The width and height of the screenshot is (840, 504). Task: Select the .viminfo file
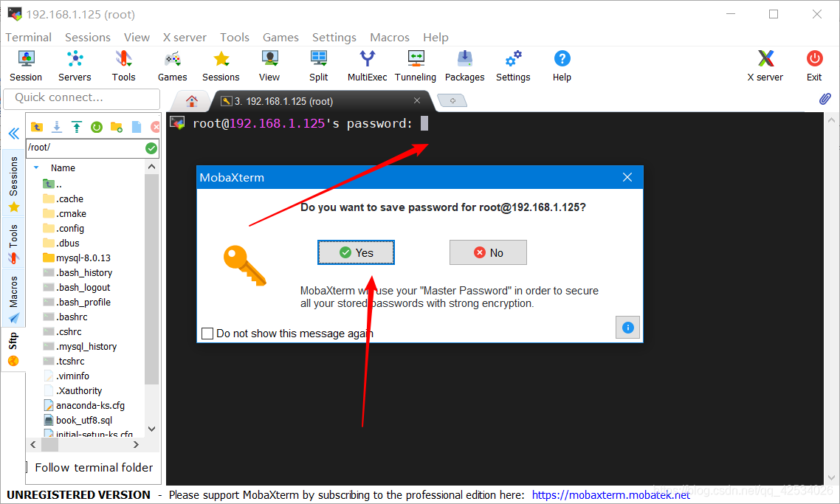pos(72,376)
